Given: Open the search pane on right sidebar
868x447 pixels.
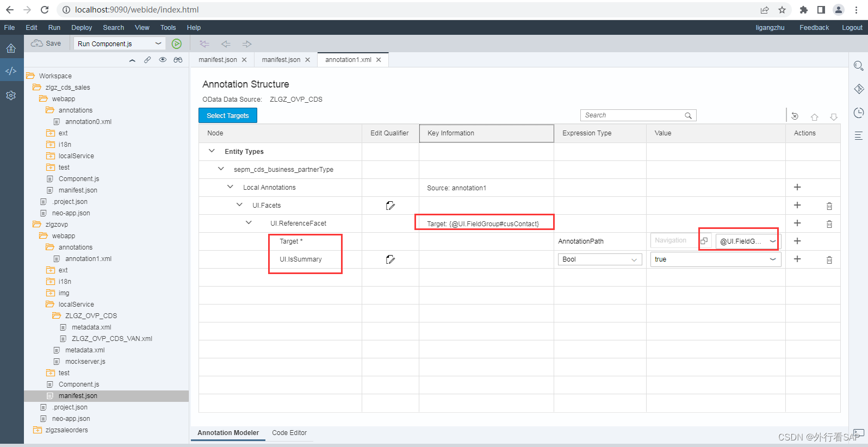Looking at the screenshot, I should [859, 66].
